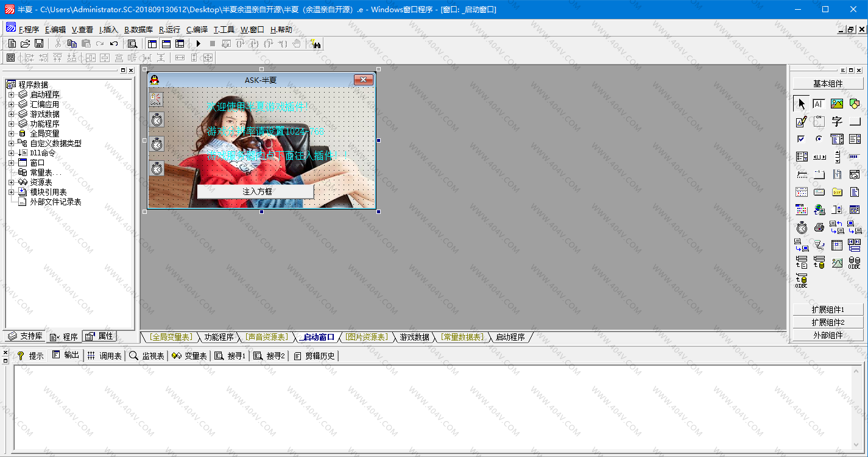The width and height of the screenshot is (868, 457).
Task: Select the picture box component in the palette
Action: pyautogui.click(x=837, y=104)
